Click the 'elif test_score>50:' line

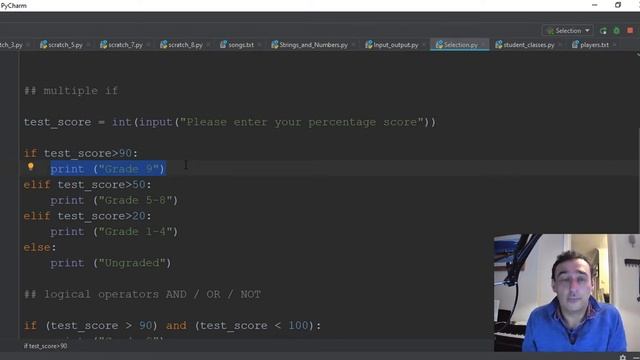(87, 184)
